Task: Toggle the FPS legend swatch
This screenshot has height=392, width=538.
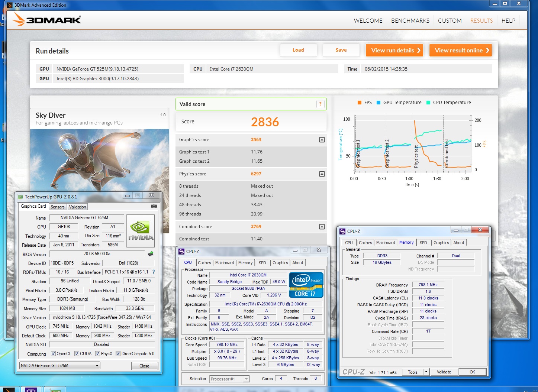Action: pyautogui.click(x=360, y=103)
